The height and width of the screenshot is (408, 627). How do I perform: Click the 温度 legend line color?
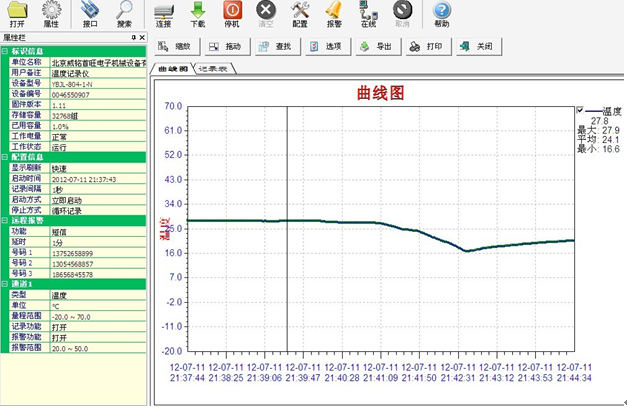coord(595,113)
